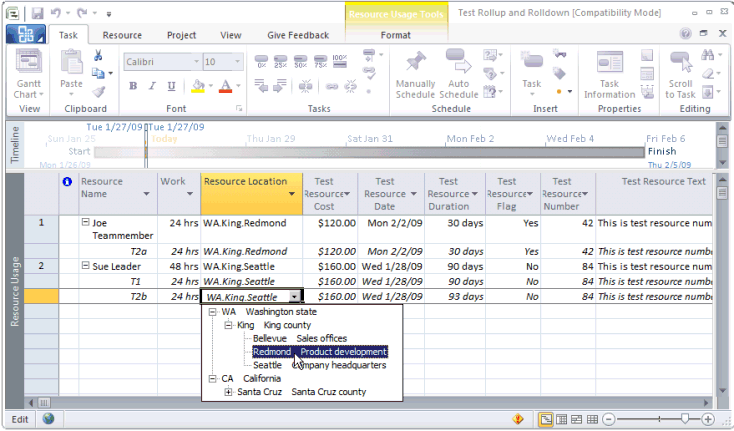Screen dimensions: 734x431
Task: Set task to 25% complete
Action: point(281,61)
